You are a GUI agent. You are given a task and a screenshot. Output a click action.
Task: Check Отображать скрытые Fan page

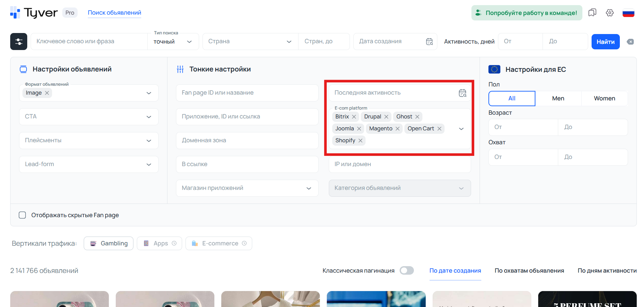(22, 215)
